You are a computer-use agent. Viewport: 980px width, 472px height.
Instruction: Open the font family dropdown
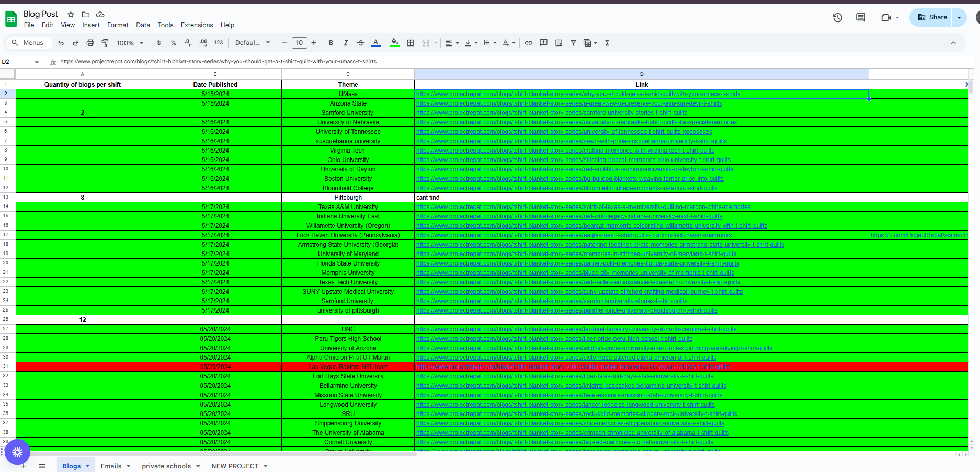point(253,43)
